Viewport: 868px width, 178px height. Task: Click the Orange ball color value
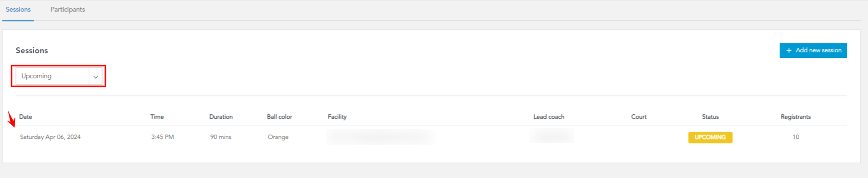278,137
